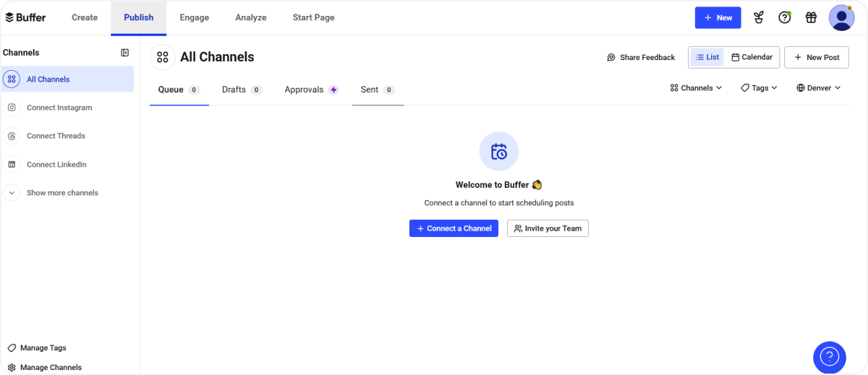868x375 pixels.
Task: Select the Drafts tab
Action: pos(242,90)
